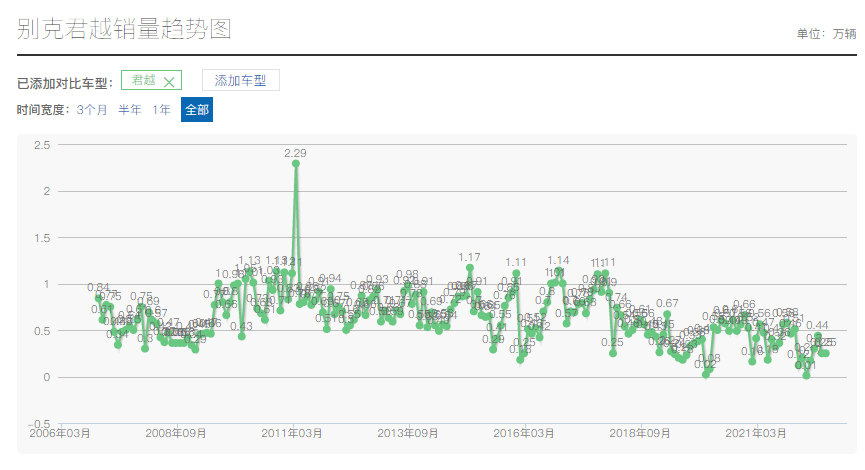
Task: Click the 君越 model tag label
Action: click(144, 81)
